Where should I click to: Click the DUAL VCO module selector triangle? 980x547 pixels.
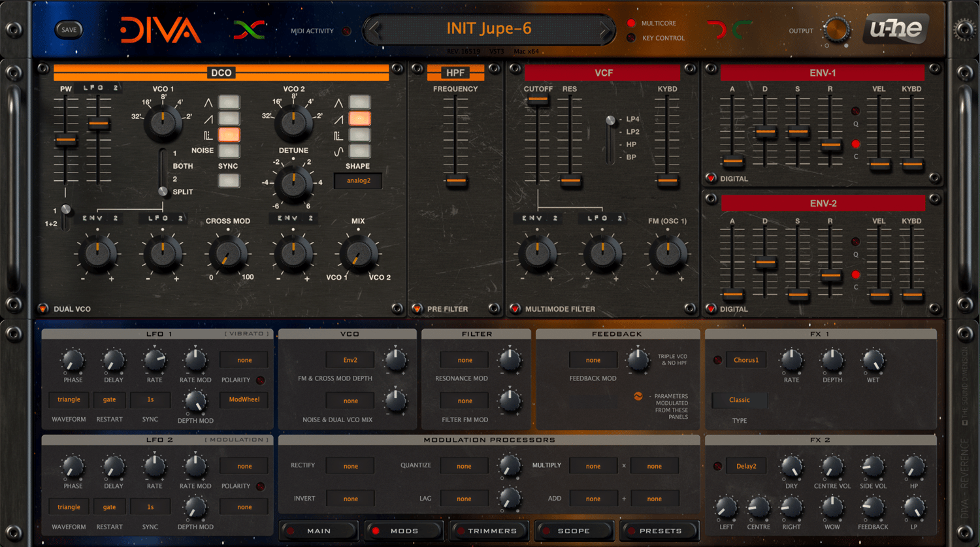[x=43, y=308]
